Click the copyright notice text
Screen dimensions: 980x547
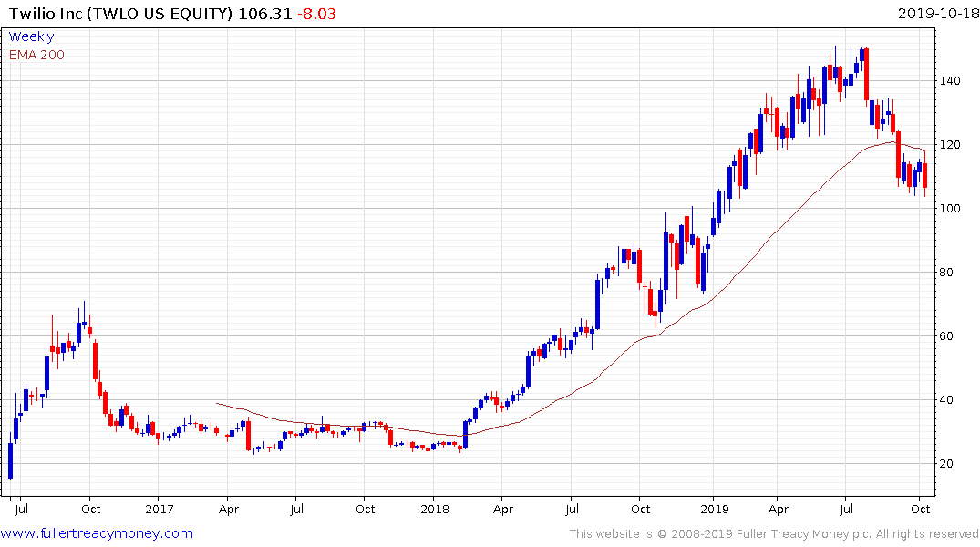(x=774, y=534)
